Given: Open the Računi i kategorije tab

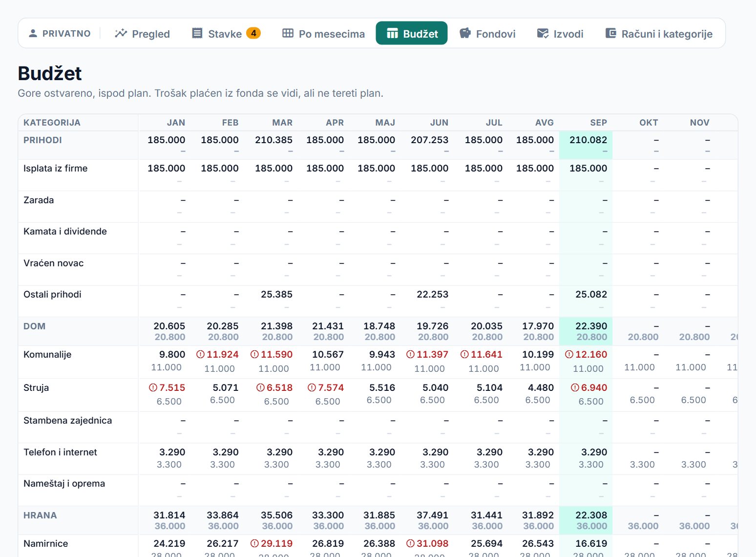Looking at the screenshot, I should point(659,33).
